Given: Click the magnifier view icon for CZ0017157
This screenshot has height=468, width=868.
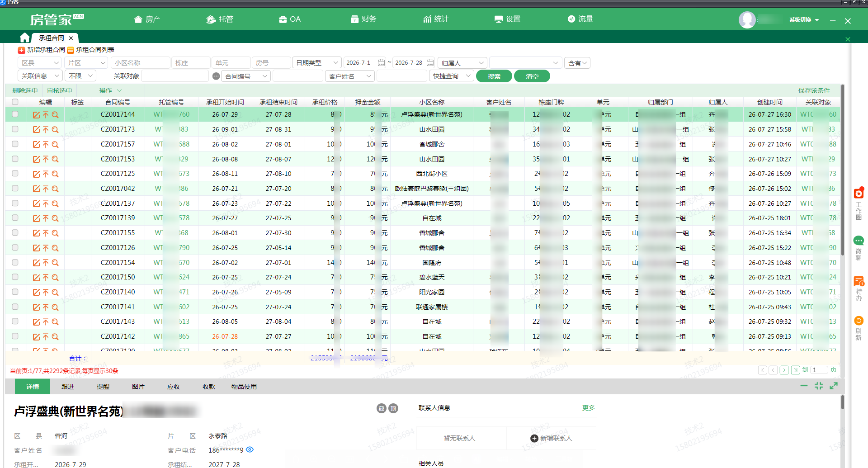Looking at the screenshot, I should click(x=55, y=145).
